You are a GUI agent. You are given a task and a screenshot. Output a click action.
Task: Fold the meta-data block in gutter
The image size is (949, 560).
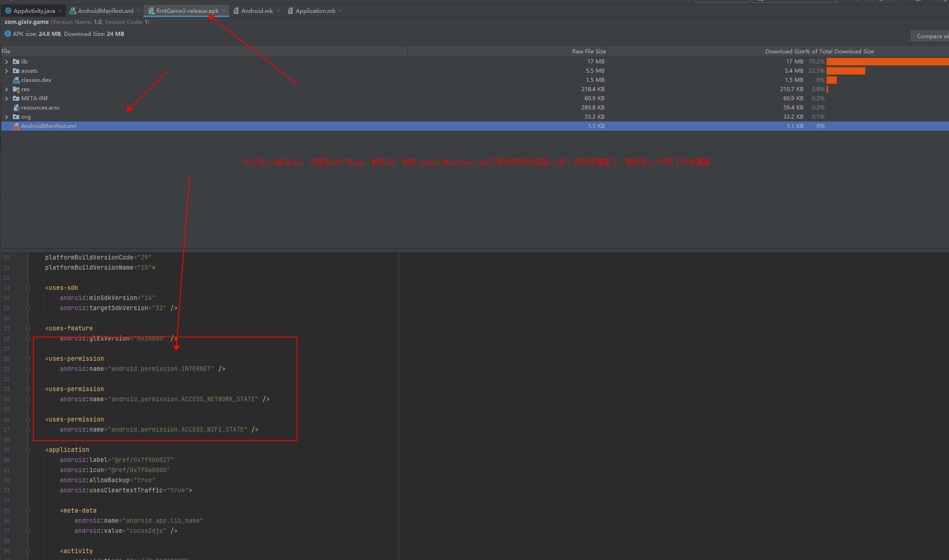[x=28, y=511]
